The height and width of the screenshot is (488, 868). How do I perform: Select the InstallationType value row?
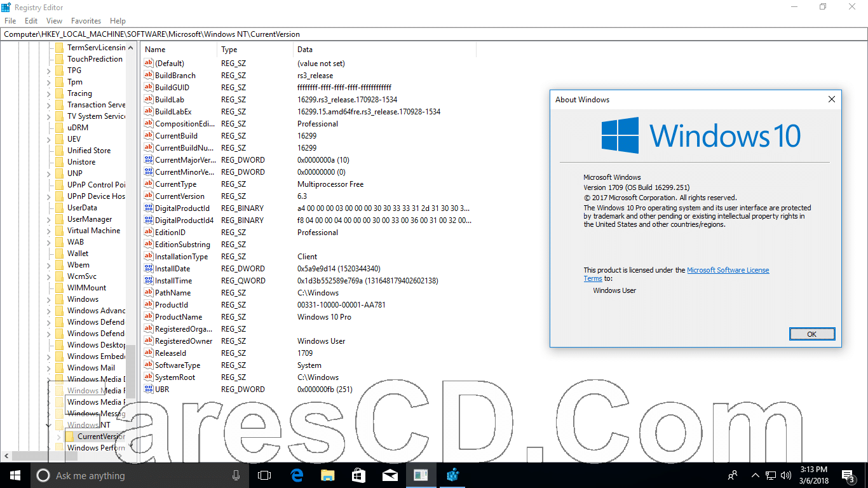click(309, 257)
